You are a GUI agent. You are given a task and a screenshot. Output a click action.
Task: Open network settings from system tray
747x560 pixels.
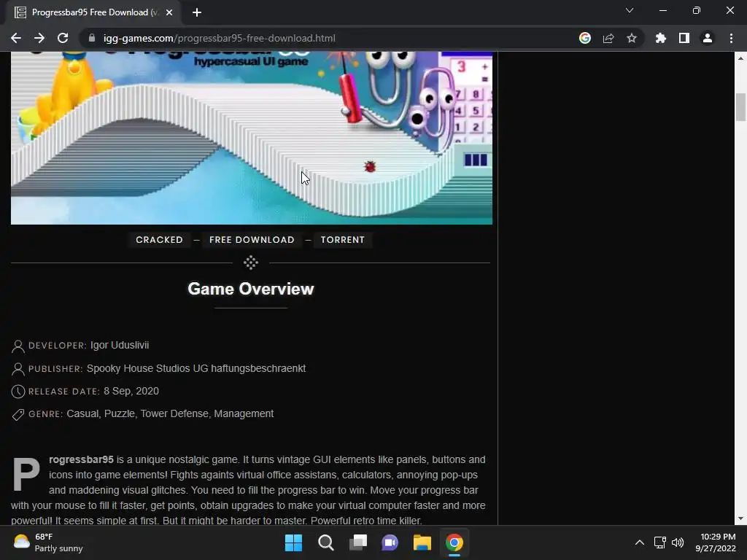coord(659,542)
